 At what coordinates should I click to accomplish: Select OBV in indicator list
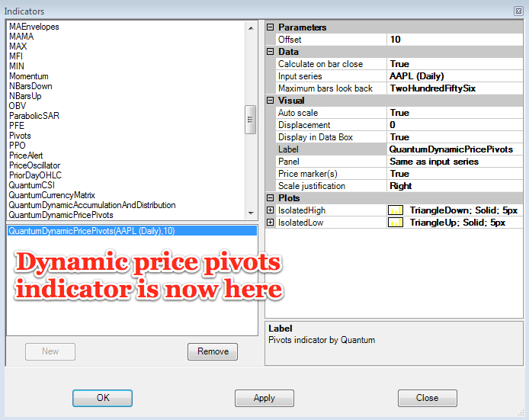tap(18, 106)
